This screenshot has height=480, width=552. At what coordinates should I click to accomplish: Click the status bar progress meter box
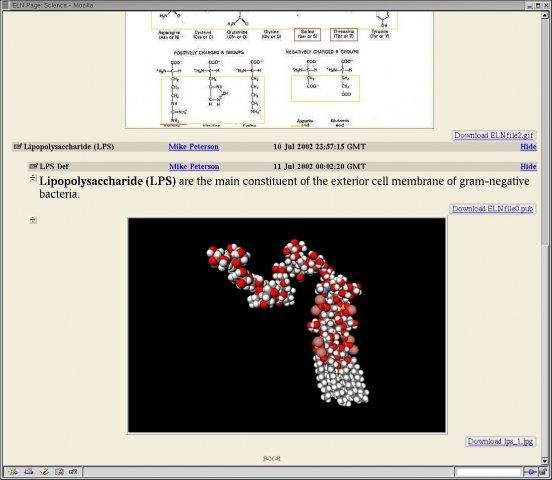[488, 472]
